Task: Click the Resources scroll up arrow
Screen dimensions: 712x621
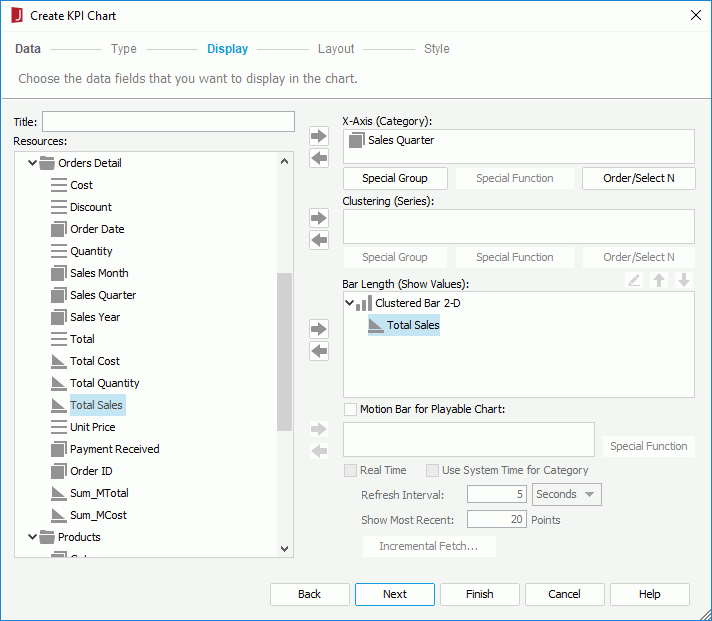Action: coord(285,161)
